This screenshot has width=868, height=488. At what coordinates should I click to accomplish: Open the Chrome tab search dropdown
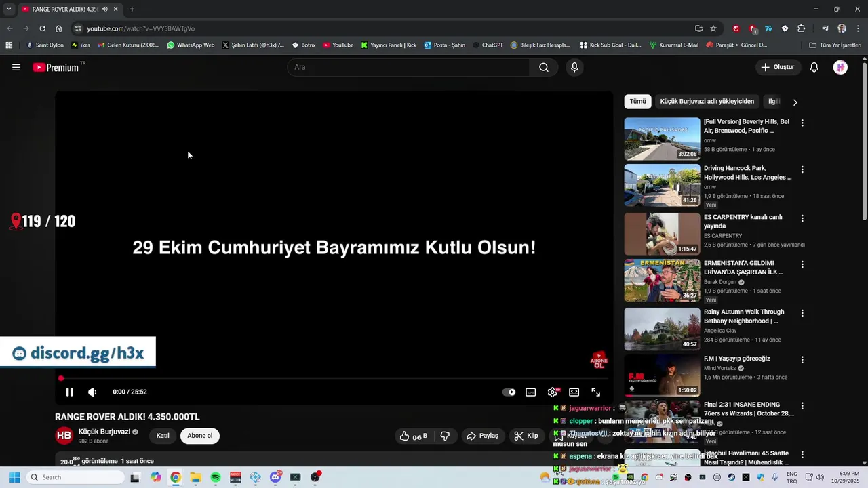pyautogui.click(x=9, y=9)
